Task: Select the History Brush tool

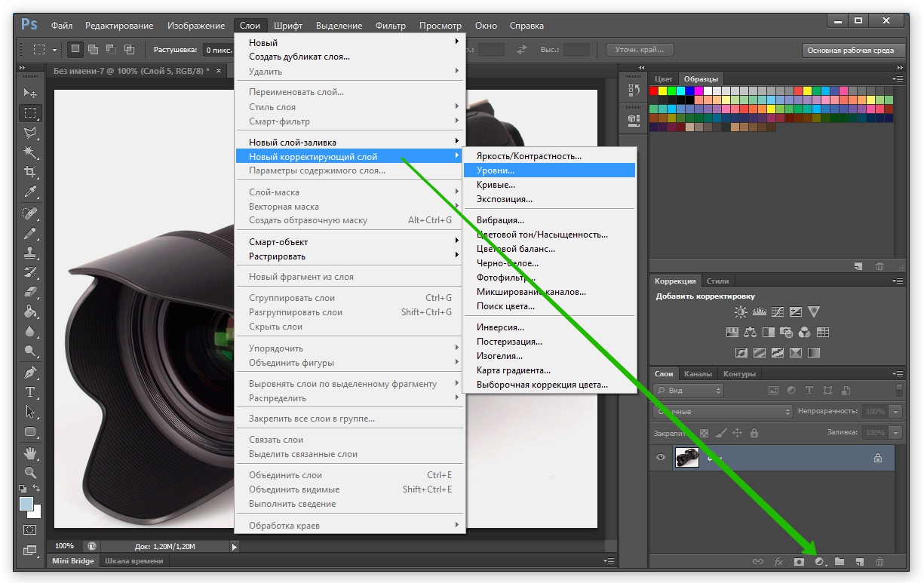Action: pos(30,272)
